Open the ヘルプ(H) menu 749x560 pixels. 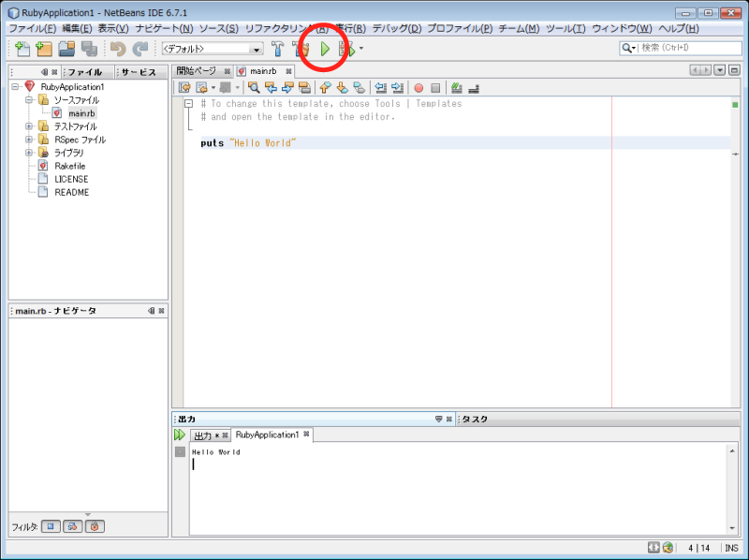[x=678, y=28]
